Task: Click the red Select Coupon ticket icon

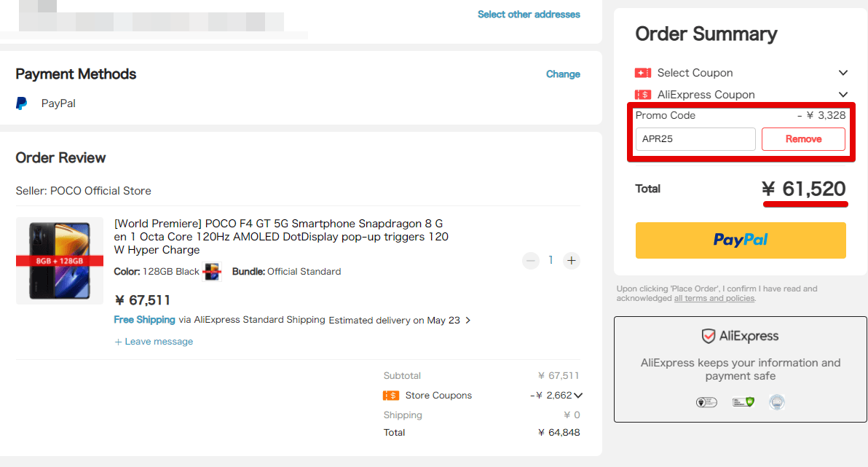Action: tap(642, 73)
